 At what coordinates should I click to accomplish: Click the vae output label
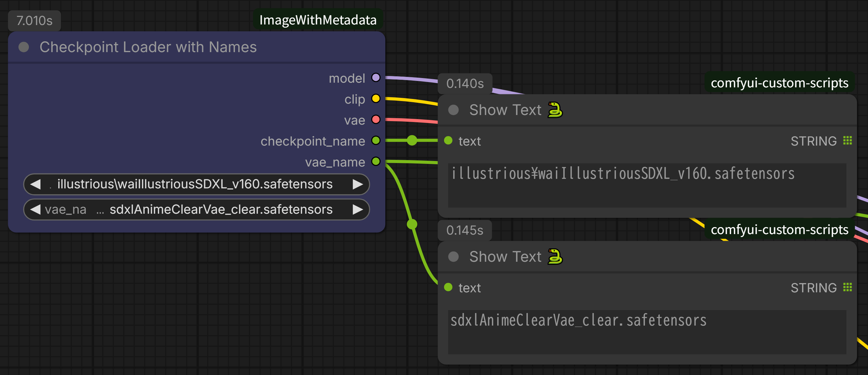click(354, 120)
